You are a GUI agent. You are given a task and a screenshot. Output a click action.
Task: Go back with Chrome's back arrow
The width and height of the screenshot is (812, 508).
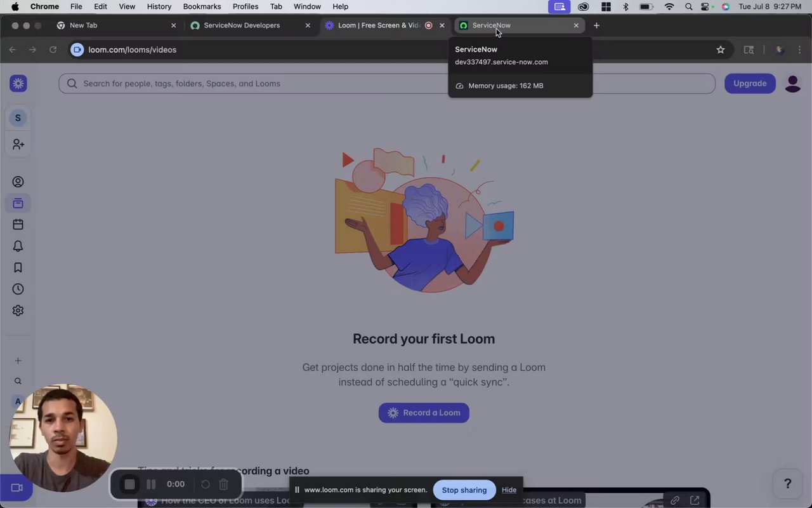(x=13, y=50)
